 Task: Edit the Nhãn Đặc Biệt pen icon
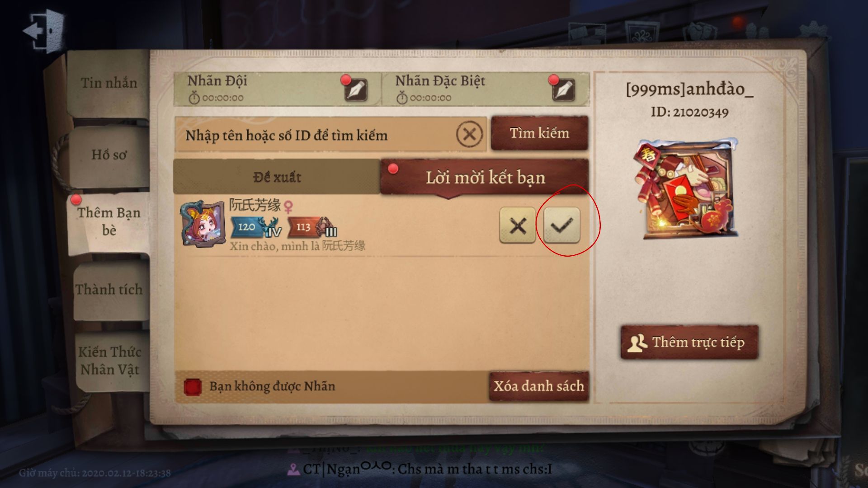pyautogui.click(x=563, y=89)
